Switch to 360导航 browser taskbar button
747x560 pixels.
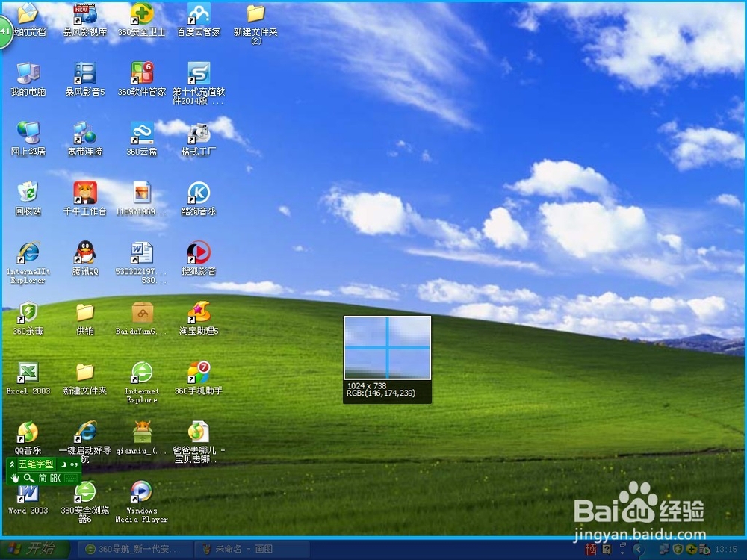[134, 549]
